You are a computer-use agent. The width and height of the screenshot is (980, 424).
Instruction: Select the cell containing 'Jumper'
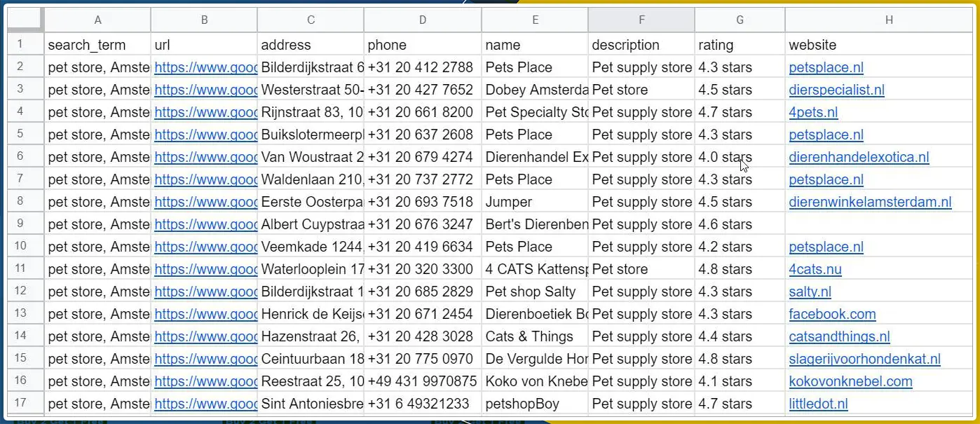pos(535,202)
